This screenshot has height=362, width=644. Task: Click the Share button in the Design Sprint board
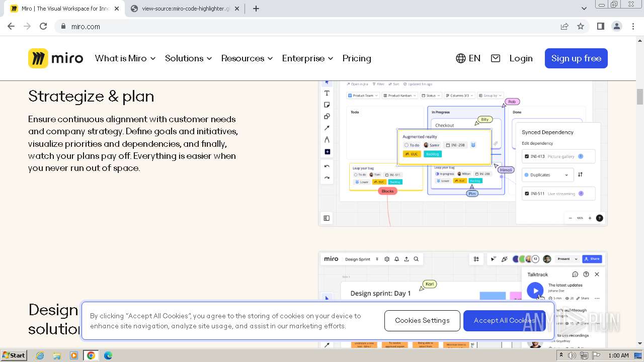592,259
